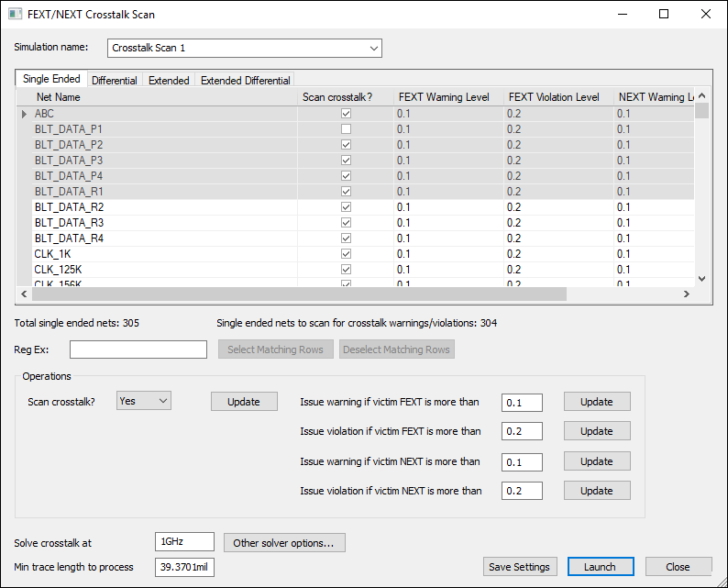Enable scan crosstalk for BLT_DATA_P1
The height and width of the screenshot is (588, 728).
(x=346, y=129)
